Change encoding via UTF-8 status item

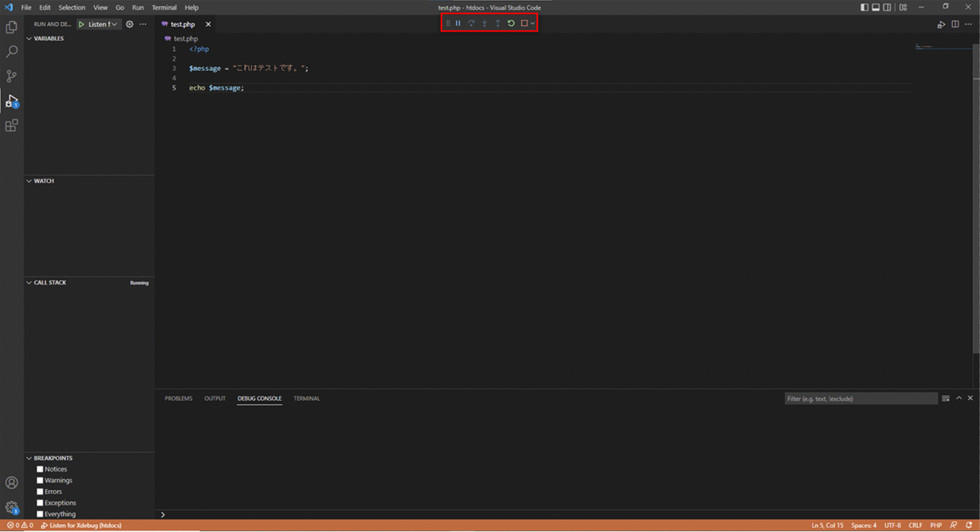tap(892, 525)
